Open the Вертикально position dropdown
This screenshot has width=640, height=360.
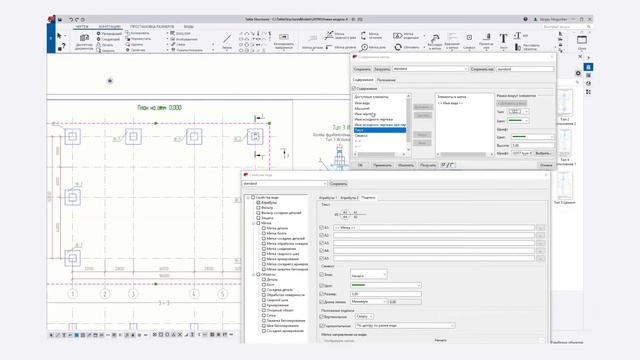pyautogui.click(x=364, y=316)
